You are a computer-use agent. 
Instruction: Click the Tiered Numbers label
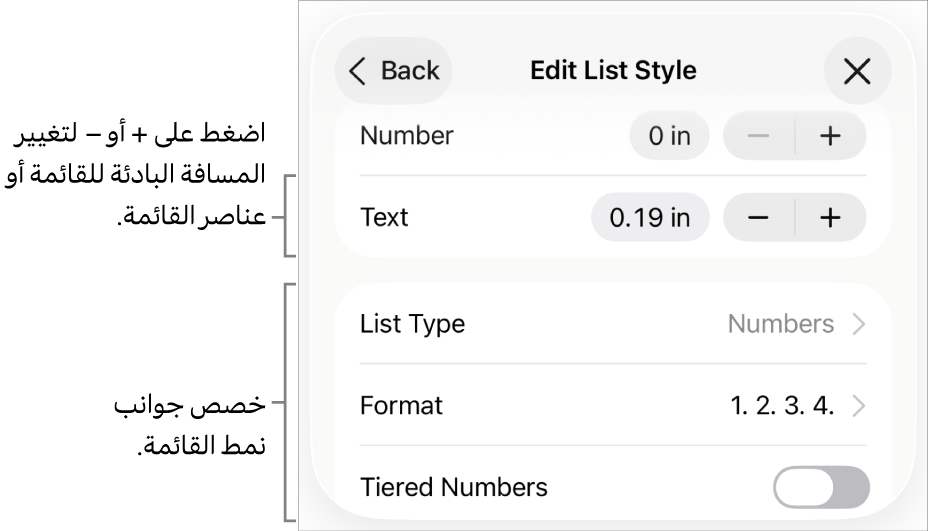pyautogui.click(x=454, y=488)
